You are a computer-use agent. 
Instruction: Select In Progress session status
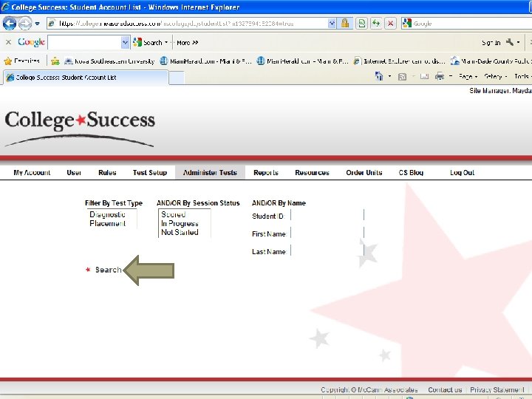point(180,223)
